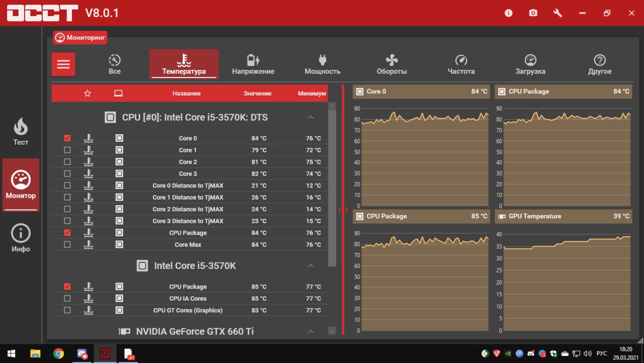Viewport: 644px width, 363px height.
Task: Switch to the Обороты tab
Action: click(392, 64)
